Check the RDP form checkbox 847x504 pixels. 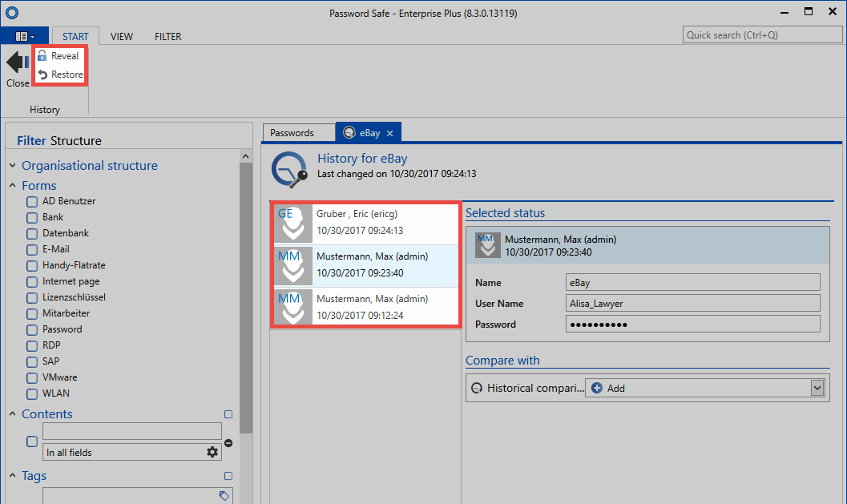(x=32, y=345)
